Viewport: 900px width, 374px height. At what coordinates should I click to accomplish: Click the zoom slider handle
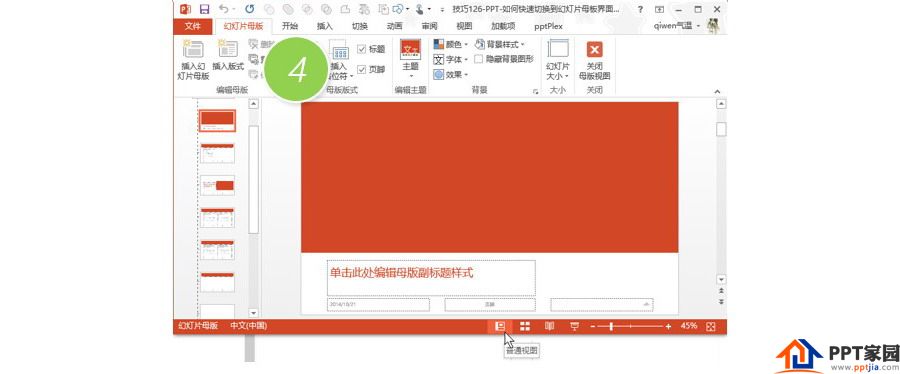pyautogui.click(x=611, y=326)
